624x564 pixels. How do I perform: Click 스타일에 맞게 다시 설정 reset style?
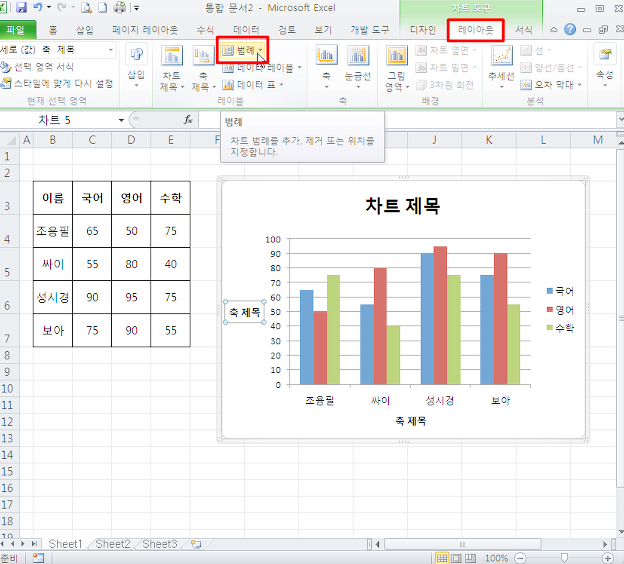tap(57, 84)
